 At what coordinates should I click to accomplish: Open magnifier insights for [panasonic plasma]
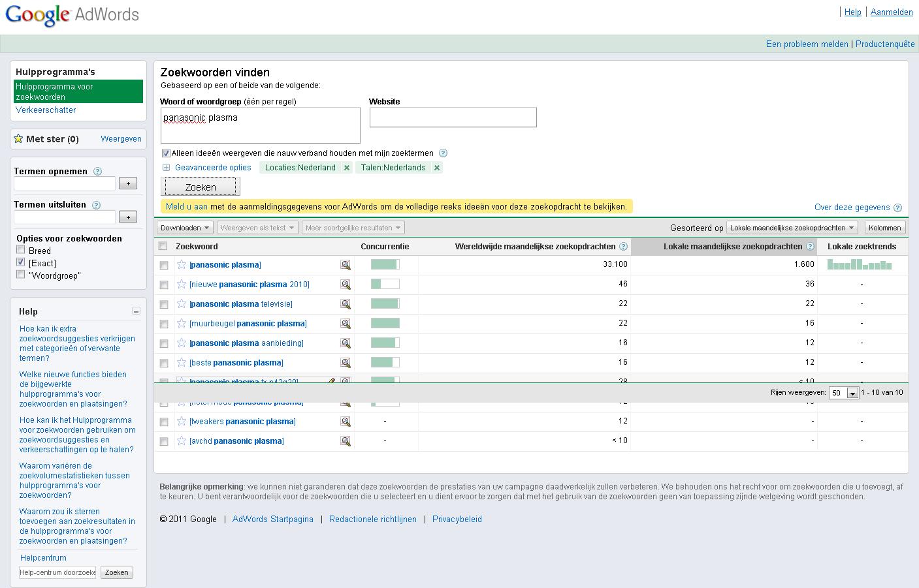(346, 265)
